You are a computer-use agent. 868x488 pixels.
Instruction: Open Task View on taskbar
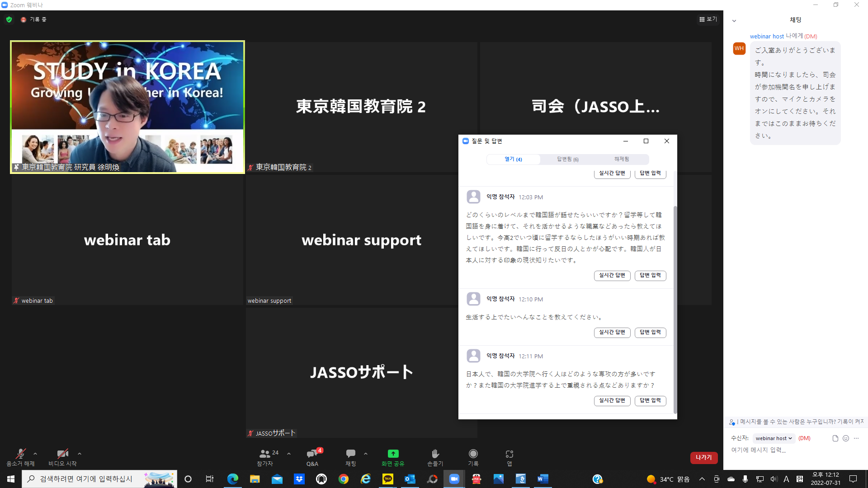[209, 479]
